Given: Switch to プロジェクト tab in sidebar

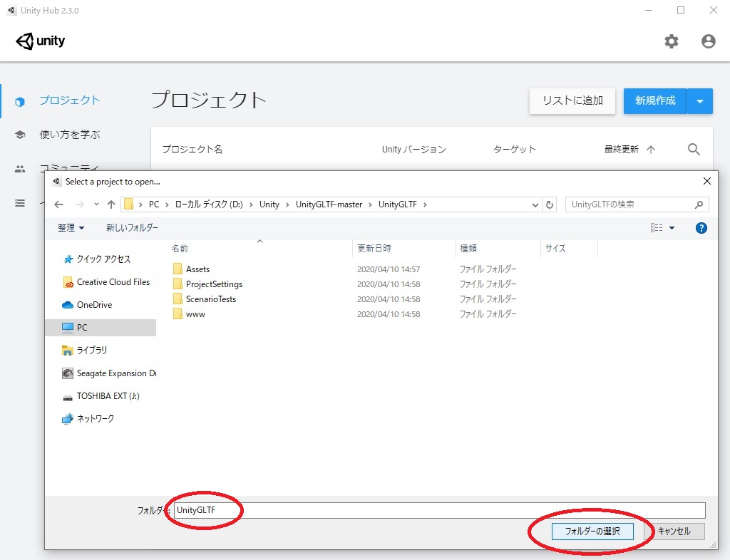Looking at the screenshot, I should tap(70, 100).
